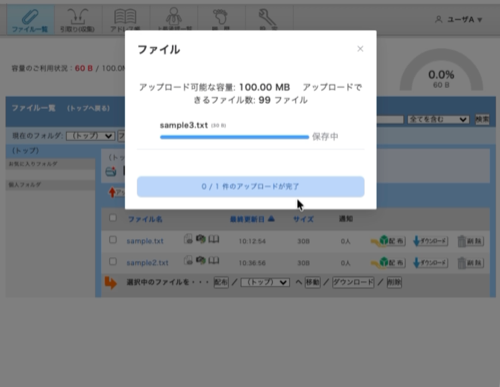Click the open-book icon for sample.txt

pyautogui.click(x=214, y=239)
